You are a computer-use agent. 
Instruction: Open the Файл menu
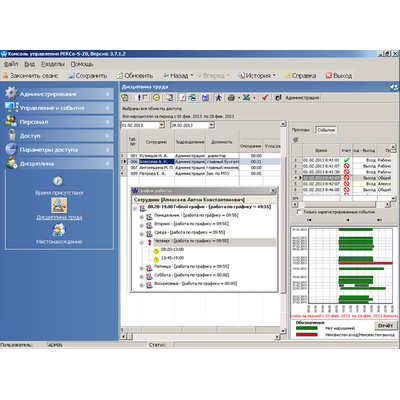(x=11, y=64)
